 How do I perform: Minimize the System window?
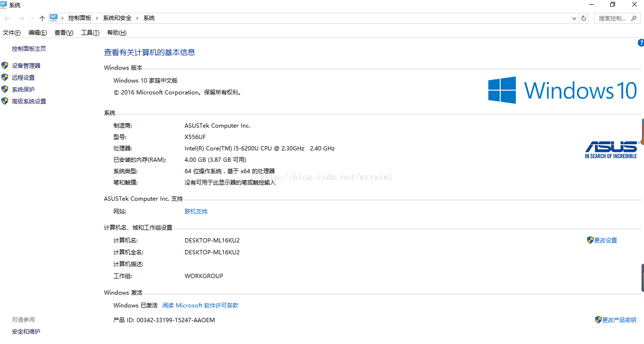[x=591, y=4]
